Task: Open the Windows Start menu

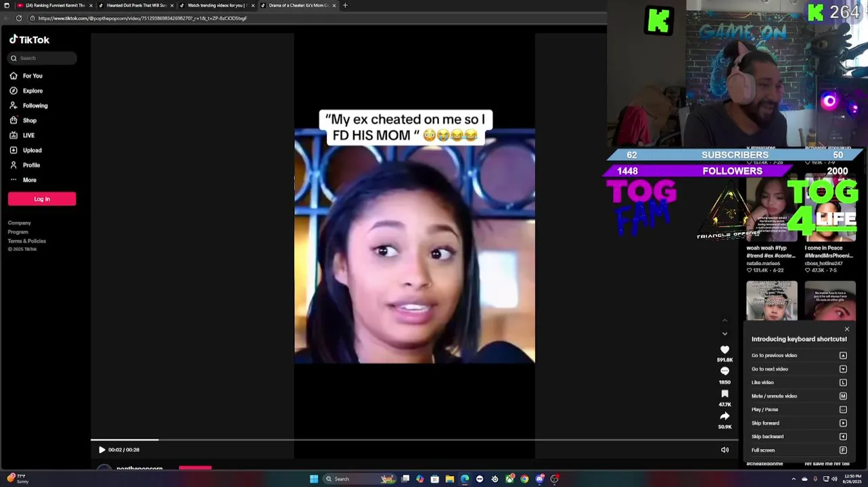Action: click(314, 479)
